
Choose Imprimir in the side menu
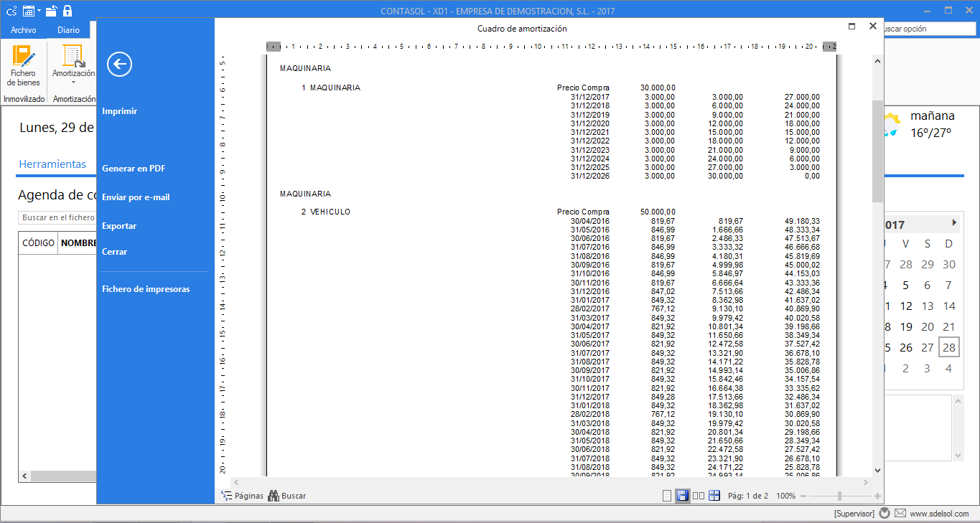pos(120,111)
